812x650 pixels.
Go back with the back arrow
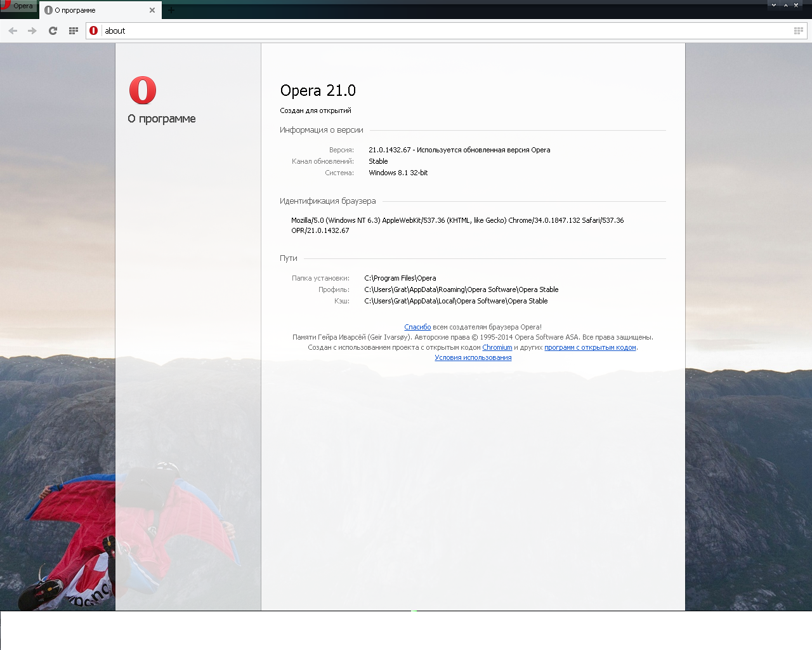[x=13, y=30]
